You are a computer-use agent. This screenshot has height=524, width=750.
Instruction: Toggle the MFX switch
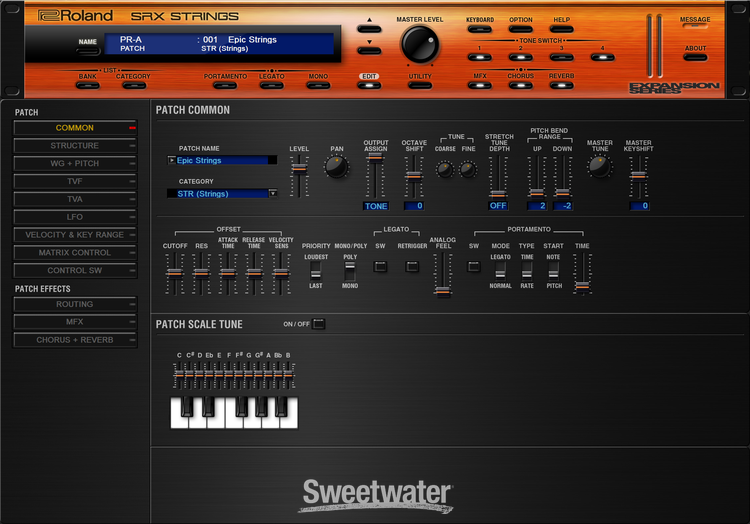pyautogui.click(x=480, y=85)
